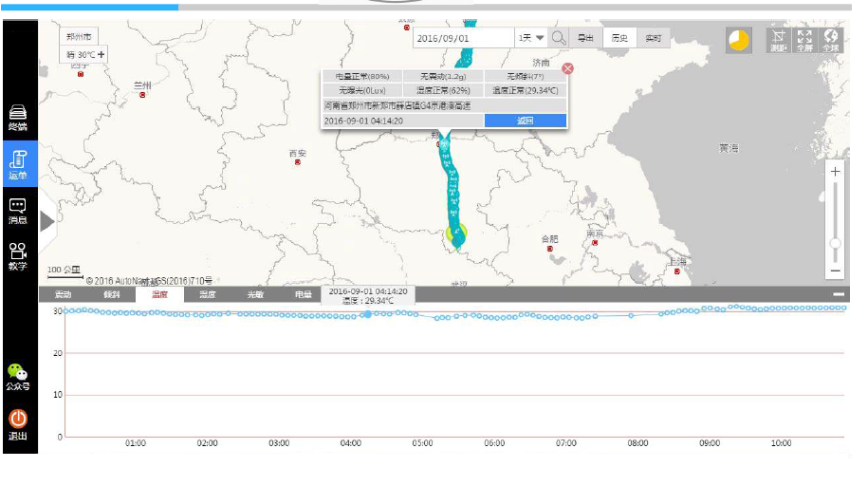This screenshot has height=486, width=868.
Task: Open the 教学 tutorial video icon
Action: tap(18, 256)
